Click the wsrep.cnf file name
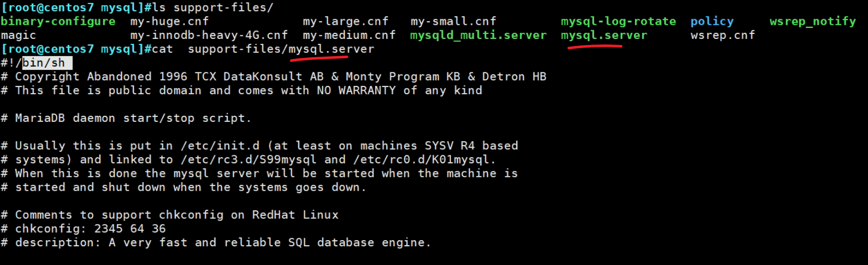Viewport: 868px width, 265px height. [x=722, y=35]
